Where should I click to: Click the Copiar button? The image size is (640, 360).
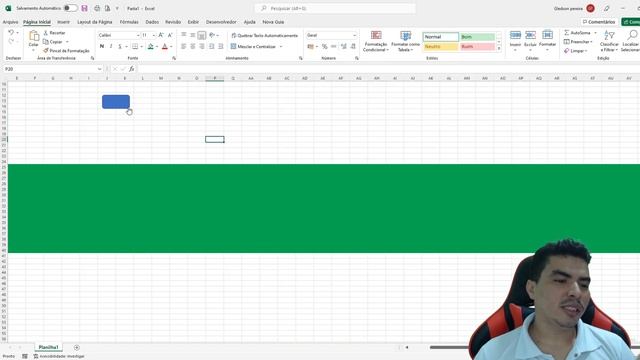click(53, 42)
